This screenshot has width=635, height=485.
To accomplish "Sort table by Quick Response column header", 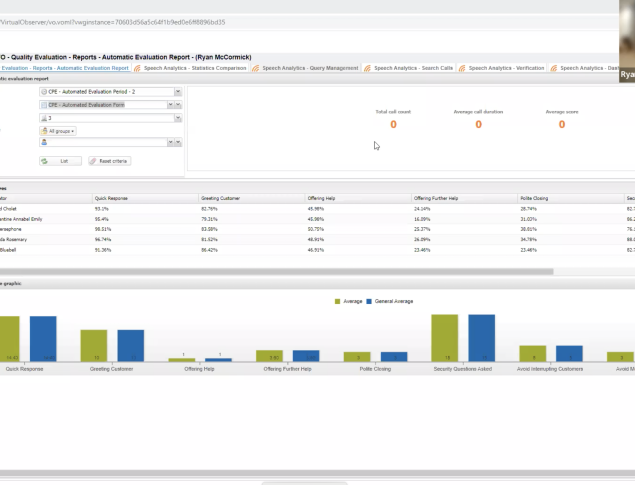I will [110, 198].
